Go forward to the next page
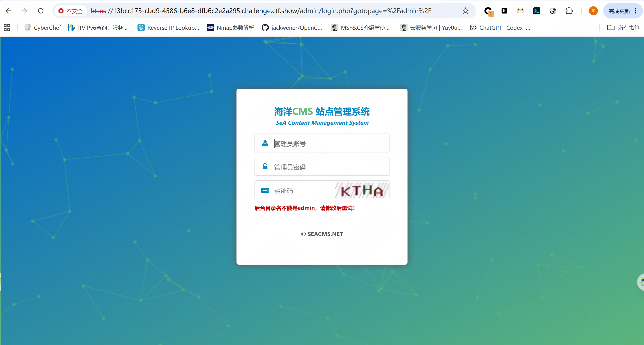Viewport: 644px width, 345px height. [24, 11]
